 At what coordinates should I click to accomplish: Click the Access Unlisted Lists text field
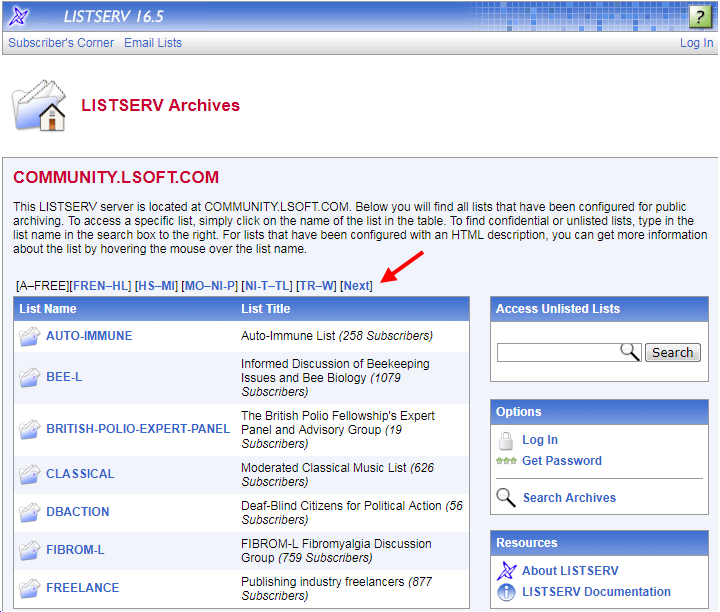pos(568,353)
